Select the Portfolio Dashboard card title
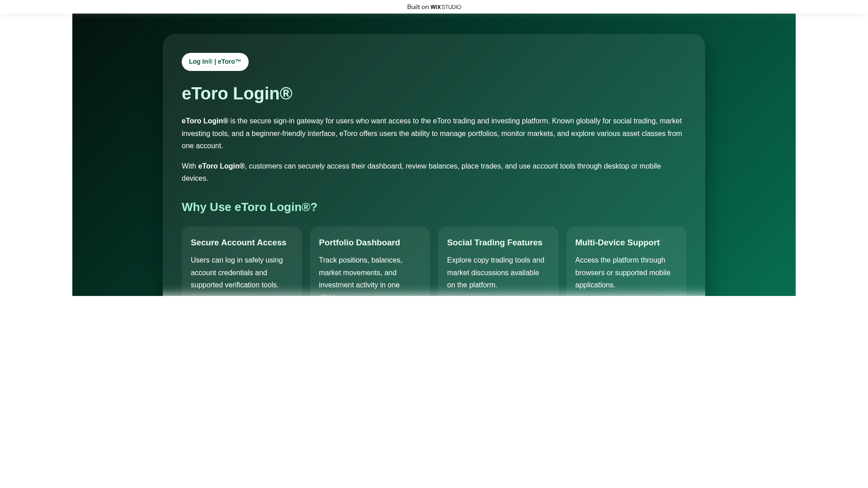The height and width of the screenshot is (488, 868). [359, 243]
